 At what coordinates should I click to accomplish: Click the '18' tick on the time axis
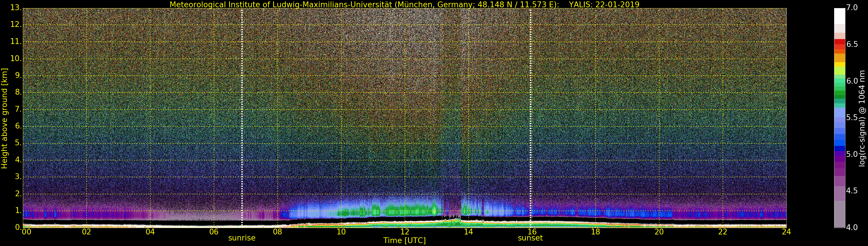[595, 232]
